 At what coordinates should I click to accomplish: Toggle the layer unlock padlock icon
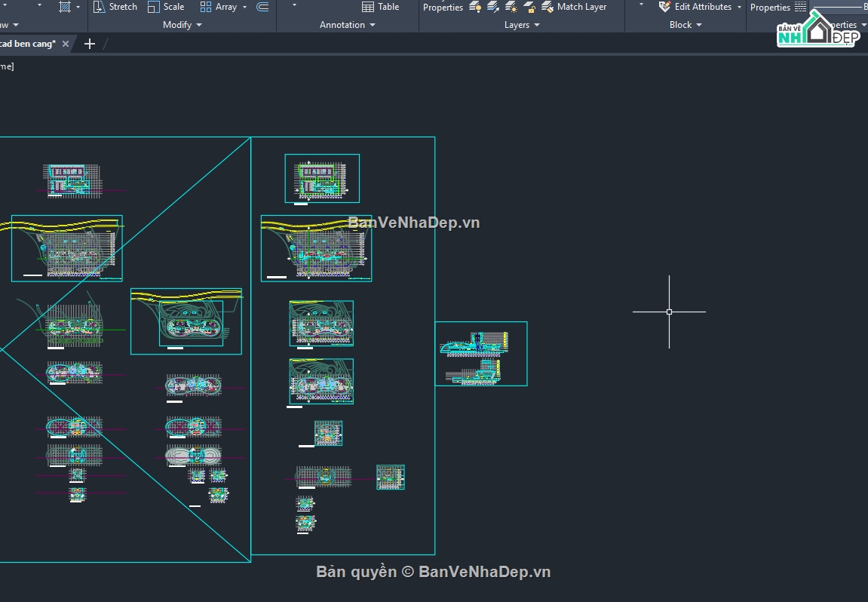coord(529,7)
